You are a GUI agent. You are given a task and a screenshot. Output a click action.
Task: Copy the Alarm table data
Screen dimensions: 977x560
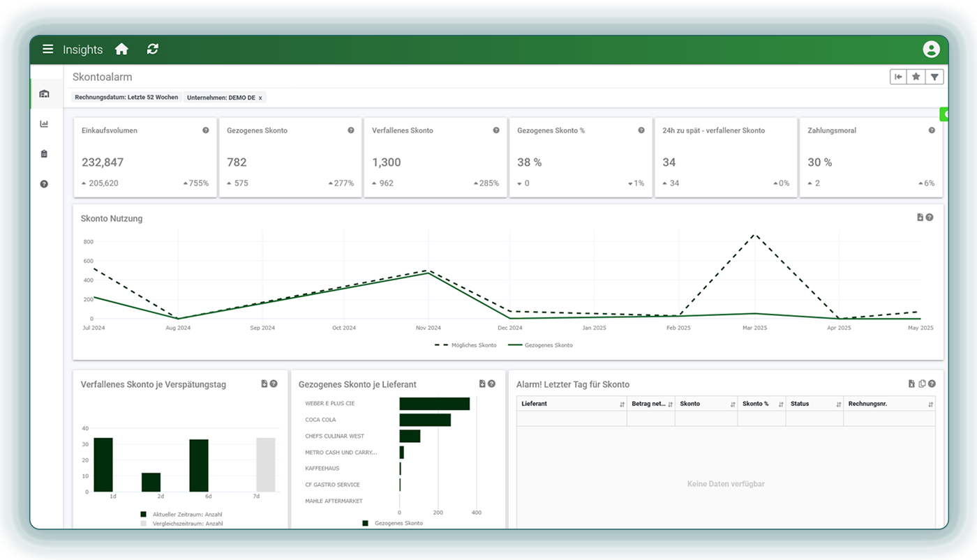[x=922, y=384]
